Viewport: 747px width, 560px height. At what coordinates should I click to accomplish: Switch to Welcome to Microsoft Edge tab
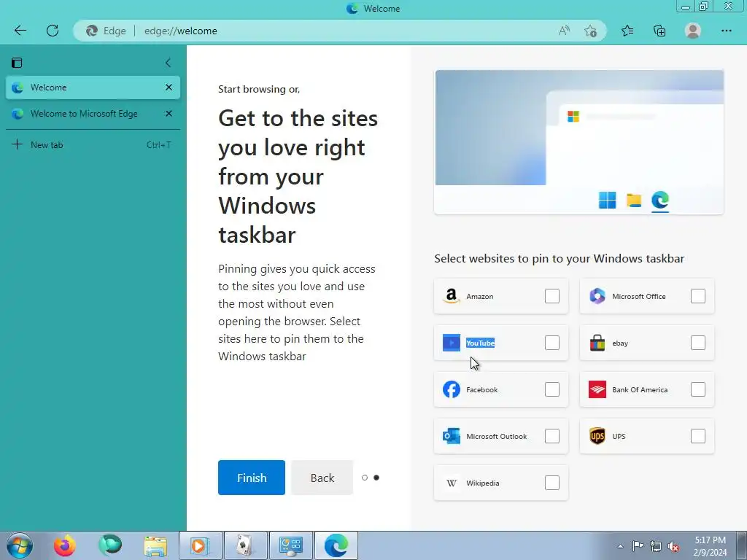93,114
